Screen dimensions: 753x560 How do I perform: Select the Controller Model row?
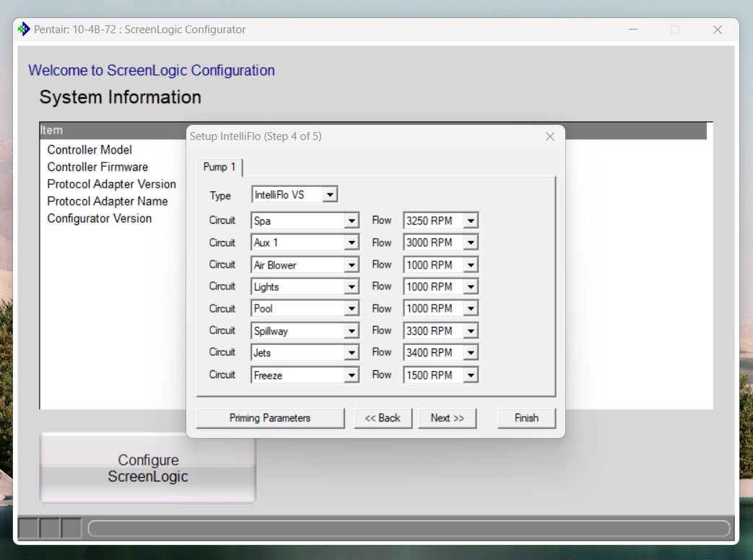(90, 149)
